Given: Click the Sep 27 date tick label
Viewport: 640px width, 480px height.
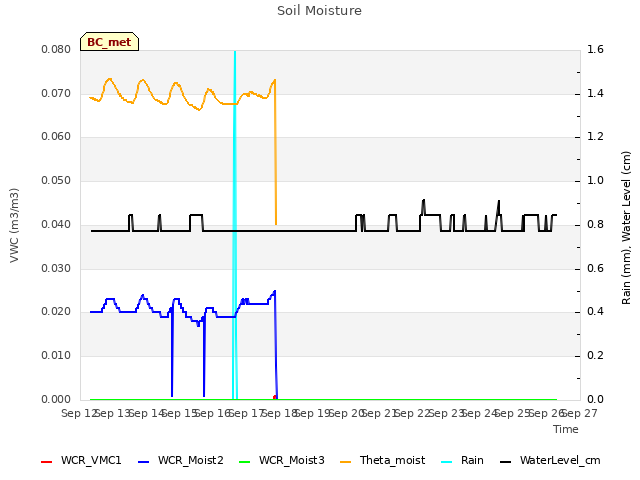Looking at the screenshot, I should (580, 414).
